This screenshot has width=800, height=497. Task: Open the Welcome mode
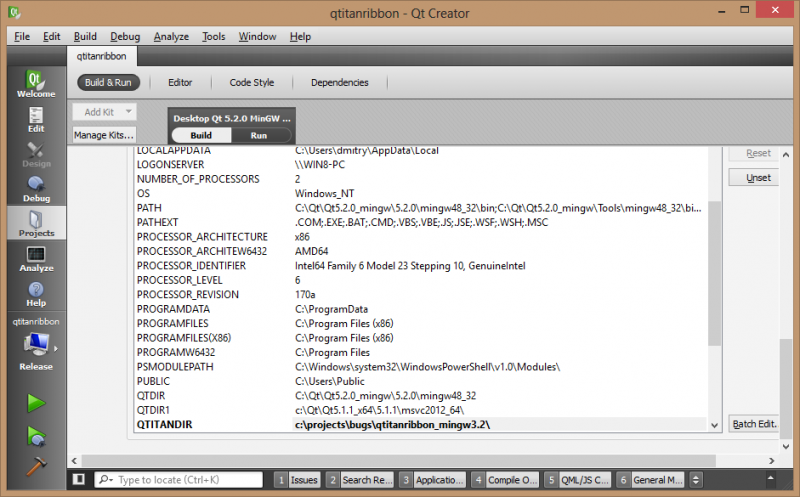35,83
